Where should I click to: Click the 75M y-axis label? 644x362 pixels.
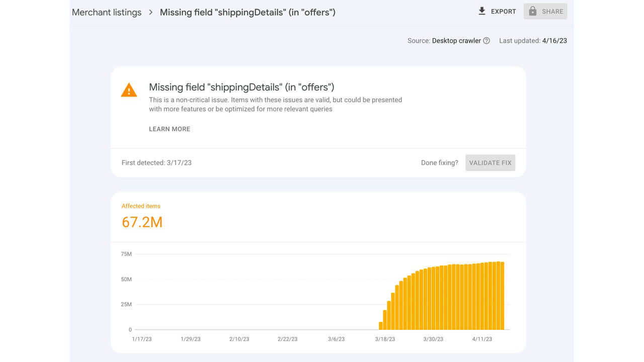pos(126,254)
